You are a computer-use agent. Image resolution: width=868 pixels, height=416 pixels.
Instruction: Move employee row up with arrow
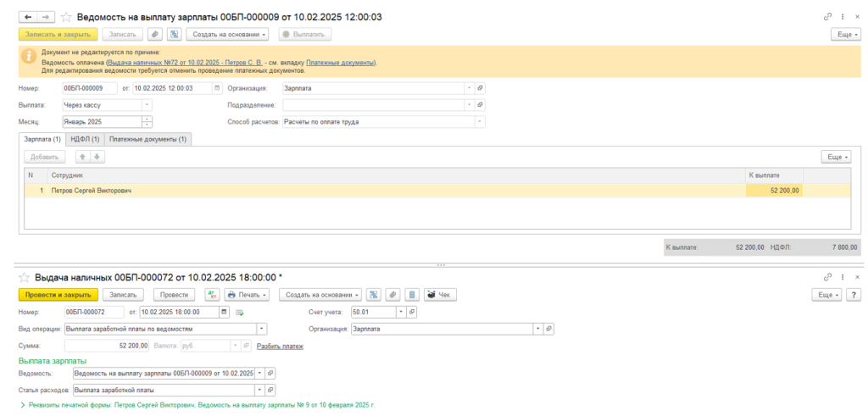(83, 157)
